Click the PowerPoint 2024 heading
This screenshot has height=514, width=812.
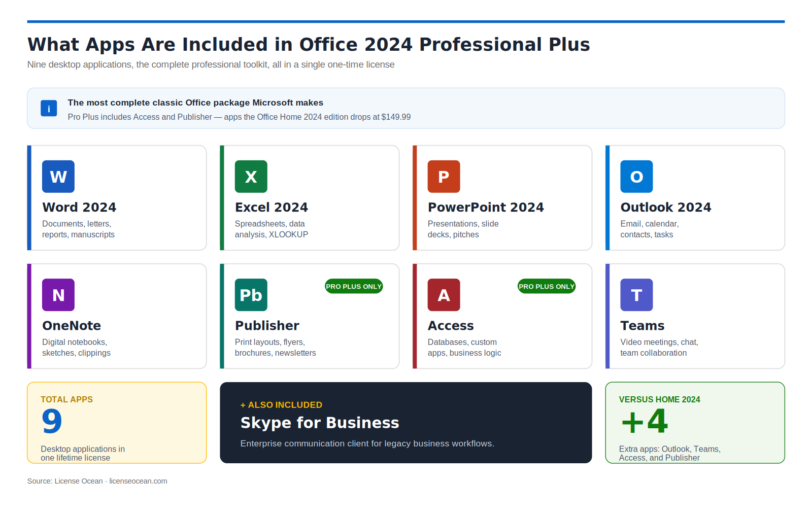486,208
